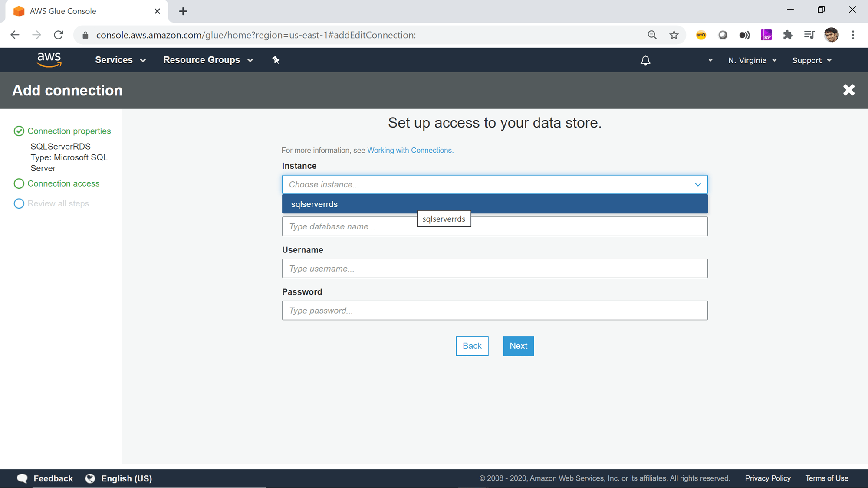The image size is (868, 488).
Task: Click the pin icon in the navigation bar
Action: [x=276, y=60]
